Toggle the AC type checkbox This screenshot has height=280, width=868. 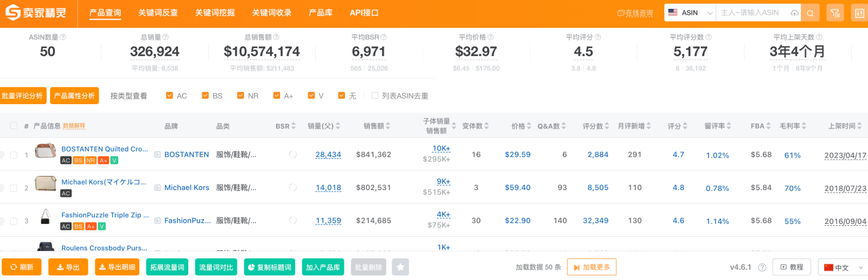[x=169, y=95]
